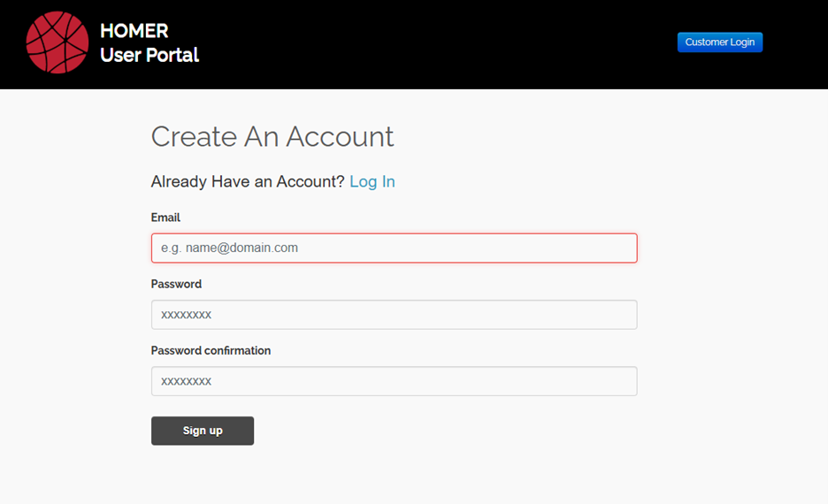Click the dark gray submit button
Viewport: 828px width, 504px height.
[203, 431]
